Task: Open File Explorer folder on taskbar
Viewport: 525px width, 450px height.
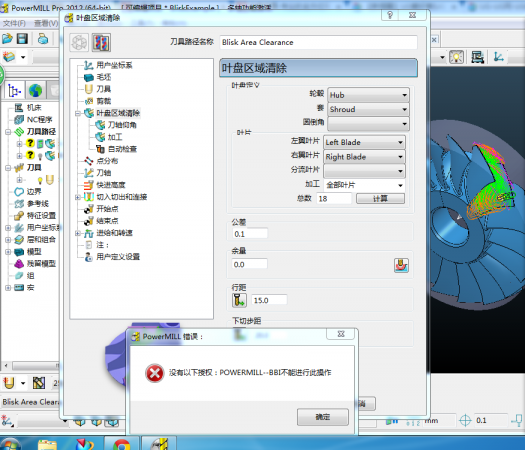Action: click(47, 445)
